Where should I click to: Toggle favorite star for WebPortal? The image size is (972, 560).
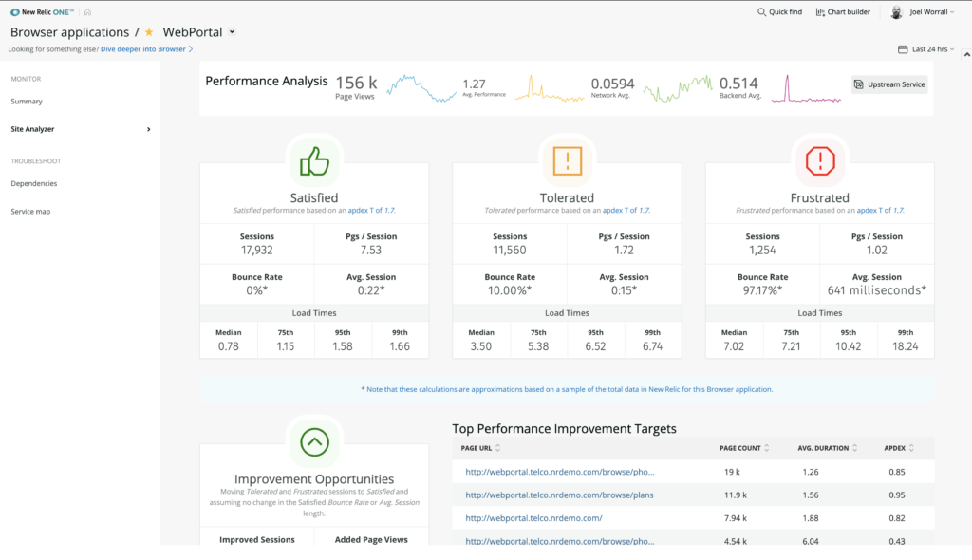coord(149,32)
